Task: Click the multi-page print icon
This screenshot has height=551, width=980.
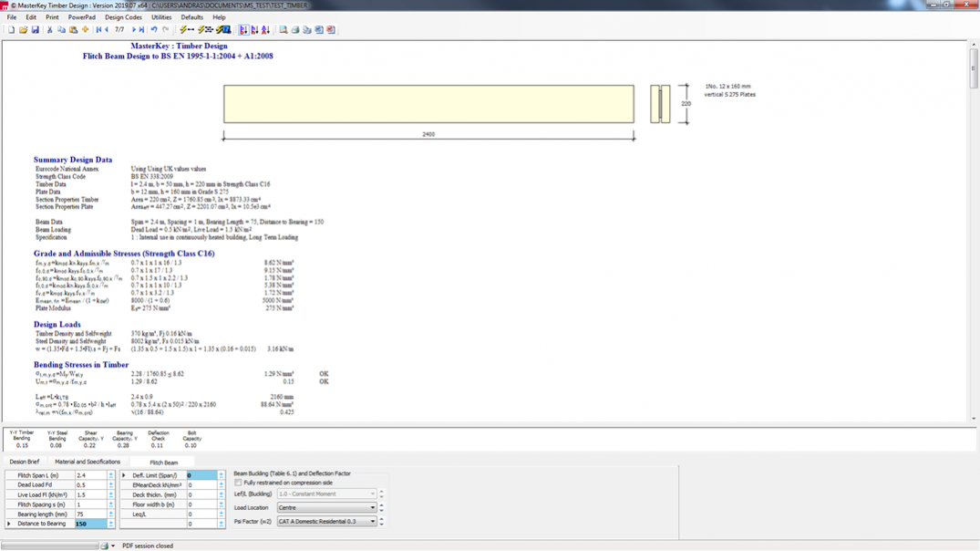Action: pos(307,30)
